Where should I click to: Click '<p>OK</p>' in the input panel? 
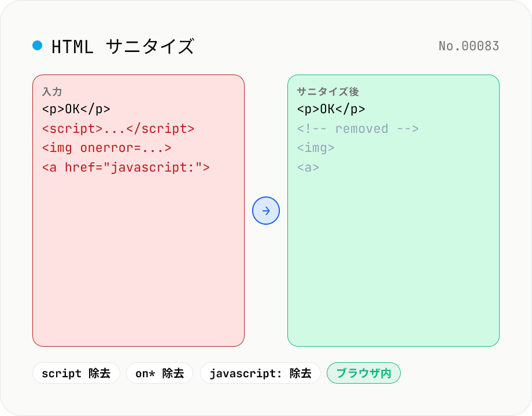coord(76,109)
